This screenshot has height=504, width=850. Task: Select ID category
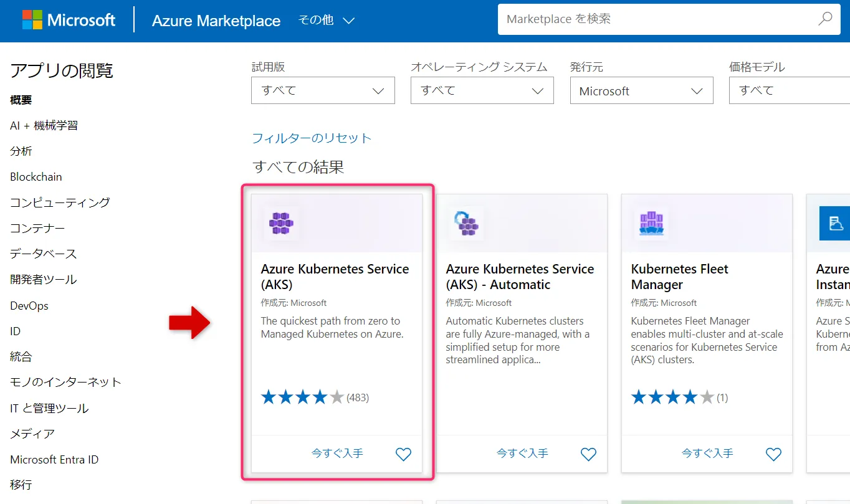pos(16,331)
